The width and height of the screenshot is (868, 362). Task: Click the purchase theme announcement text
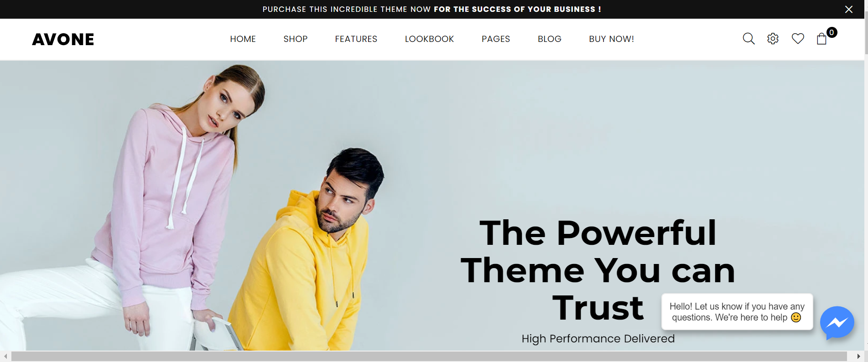click(432, 9)
